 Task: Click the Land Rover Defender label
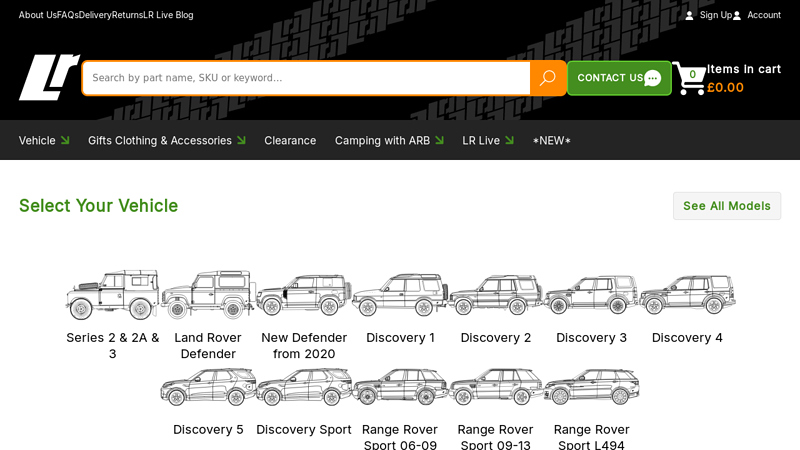(x=208, y=346)
